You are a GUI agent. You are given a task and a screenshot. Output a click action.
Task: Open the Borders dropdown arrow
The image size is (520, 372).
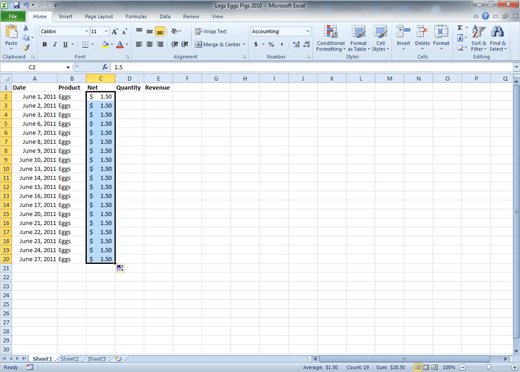coord(92,44)
